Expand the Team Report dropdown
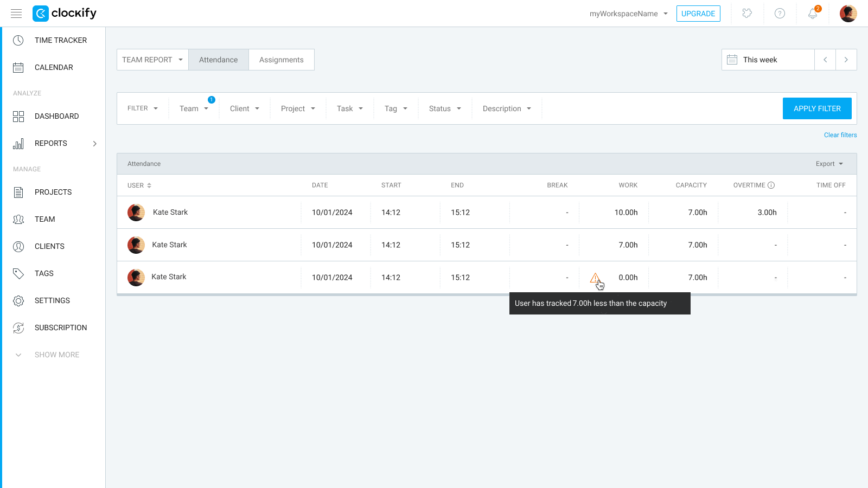868x488 pixels. (x=152, y=60)
